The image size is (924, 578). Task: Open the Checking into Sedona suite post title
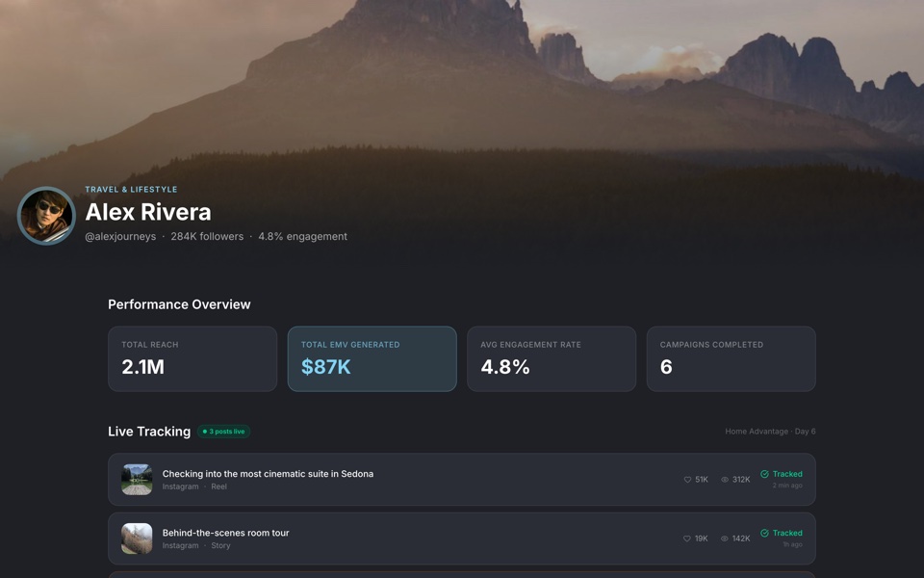tap(268, 474)
